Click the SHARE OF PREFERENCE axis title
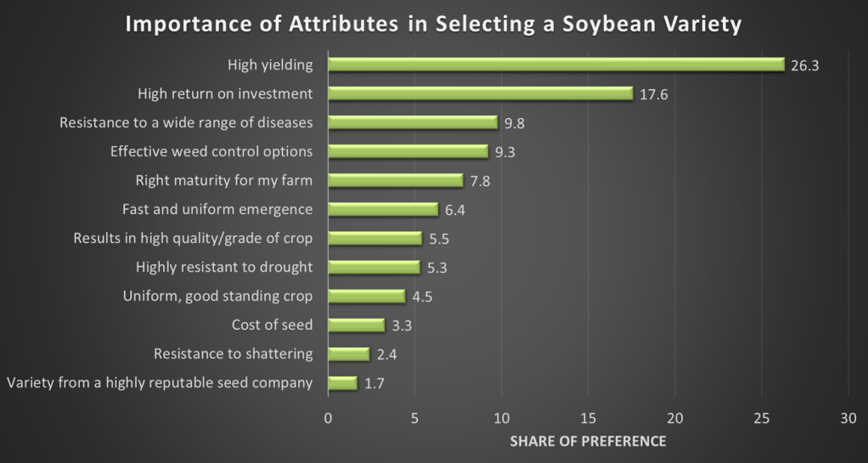Screen dimensions: 868x463 point(588,442)
